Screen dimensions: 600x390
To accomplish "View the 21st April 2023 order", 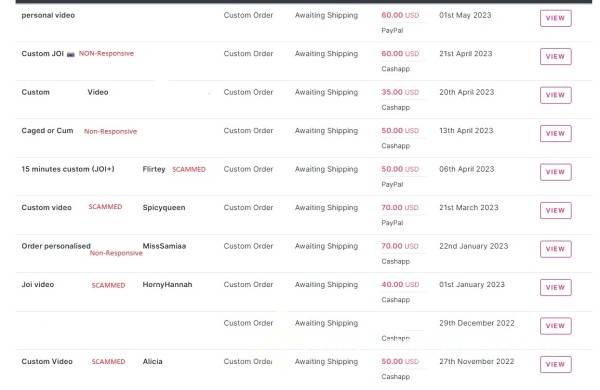I will [556, 56].
